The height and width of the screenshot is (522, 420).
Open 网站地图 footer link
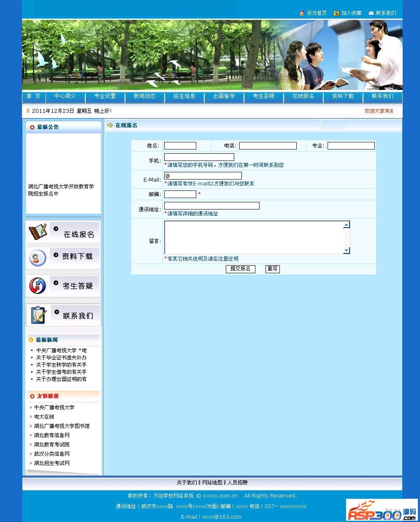coord(212,483)
